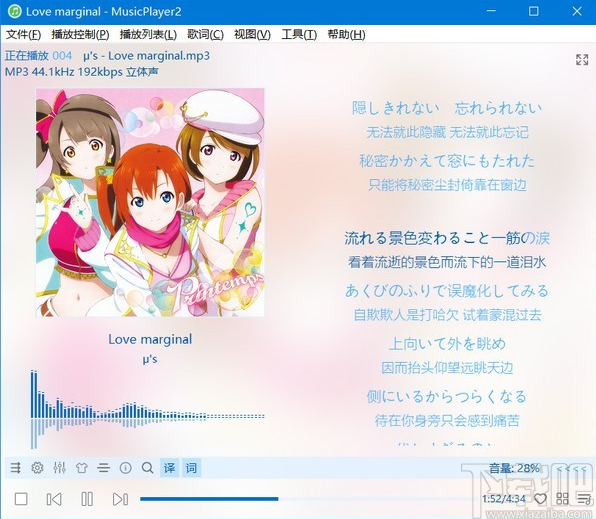Open the repeat mode icon in toolbar
This screenshot has width=596, height=519.
pos(15,468)
